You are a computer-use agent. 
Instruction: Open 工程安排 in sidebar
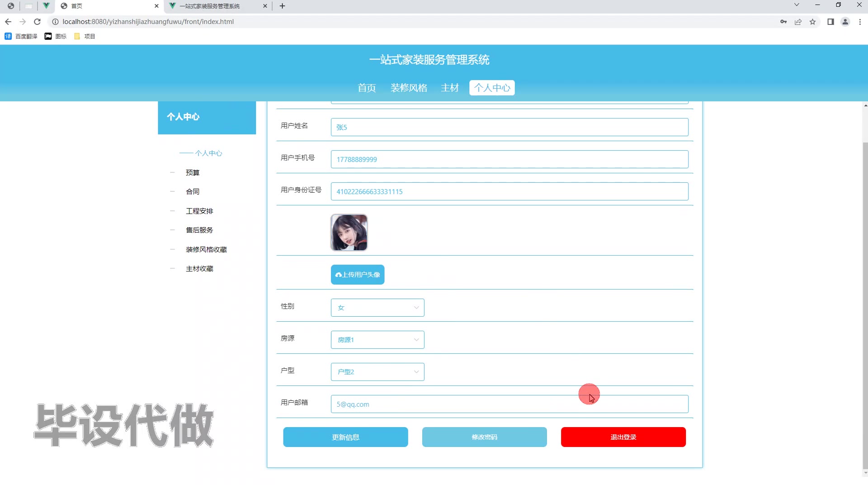(x=199, y=211)
